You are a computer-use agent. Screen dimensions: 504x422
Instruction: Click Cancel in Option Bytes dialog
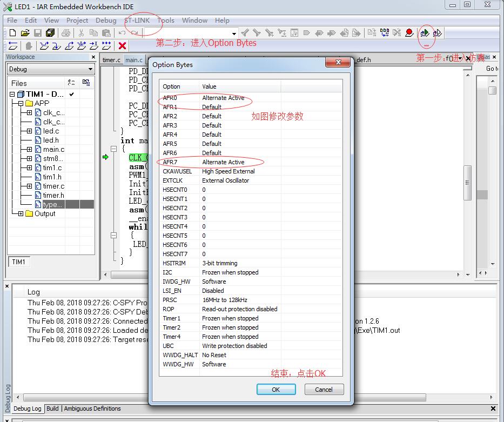pos(324,389)
